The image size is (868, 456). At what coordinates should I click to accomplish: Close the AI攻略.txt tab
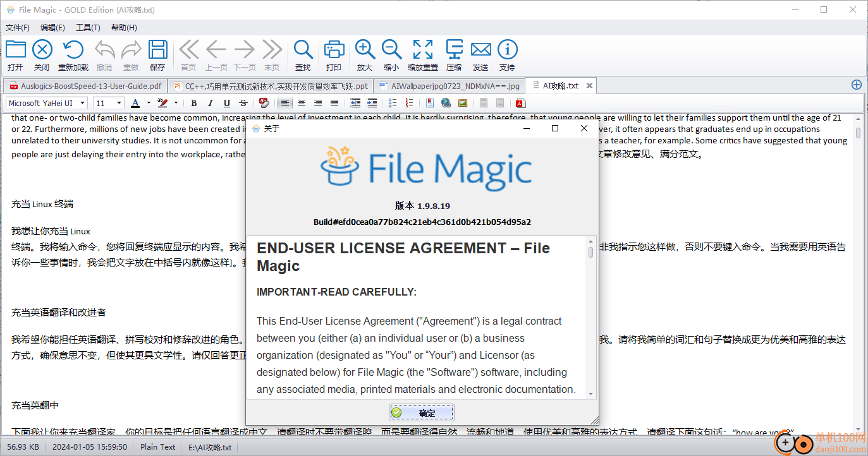[x=589, y=86]
